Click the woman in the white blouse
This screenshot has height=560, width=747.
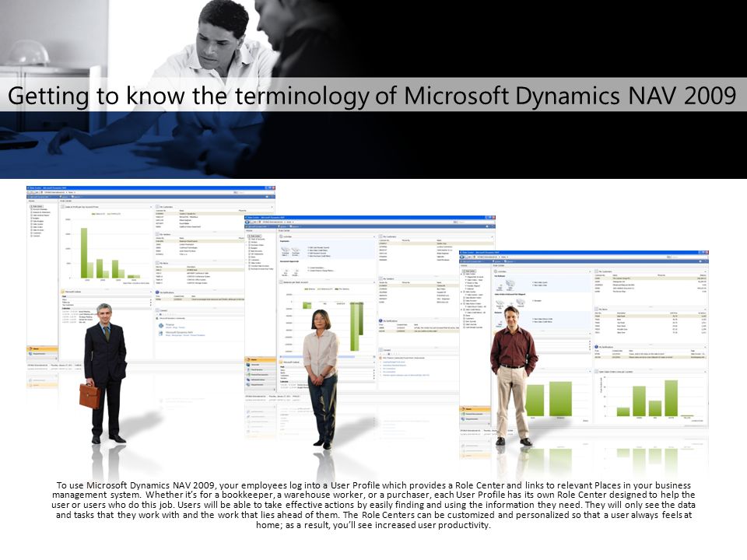click(x=321, y=379)
